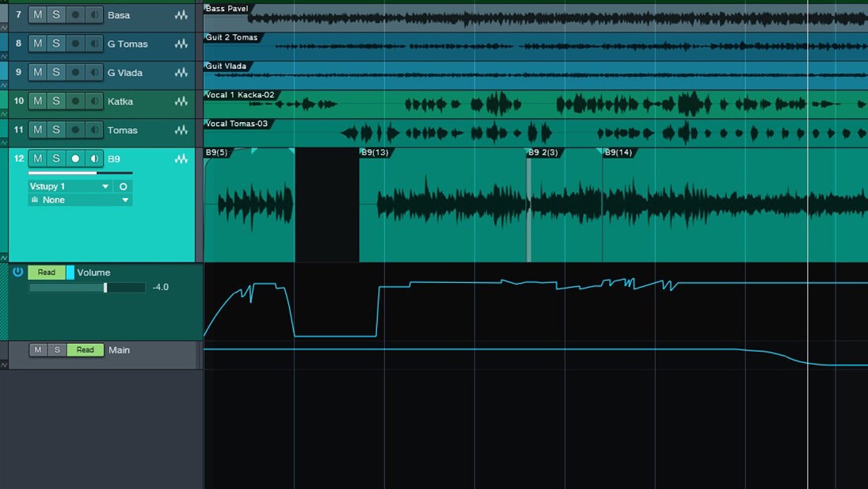The height and width of the screenshot is (489, 868).
Task: Arm record on G Tomas track
Action: click(x=75, y=44)
